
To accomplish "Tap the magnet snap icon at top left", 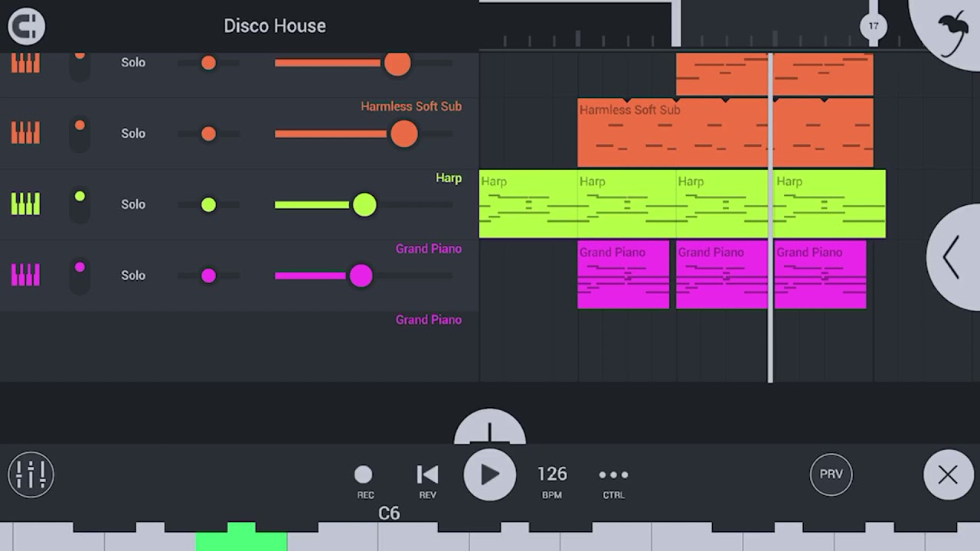I will [x=27, y=26].
